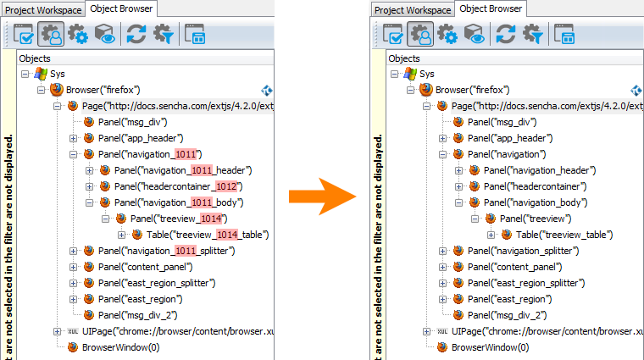The width and height of the screenshot is (644, 360).
Task: Click the box-with-eye icon in left toolbar
Action: coord(105,34)
